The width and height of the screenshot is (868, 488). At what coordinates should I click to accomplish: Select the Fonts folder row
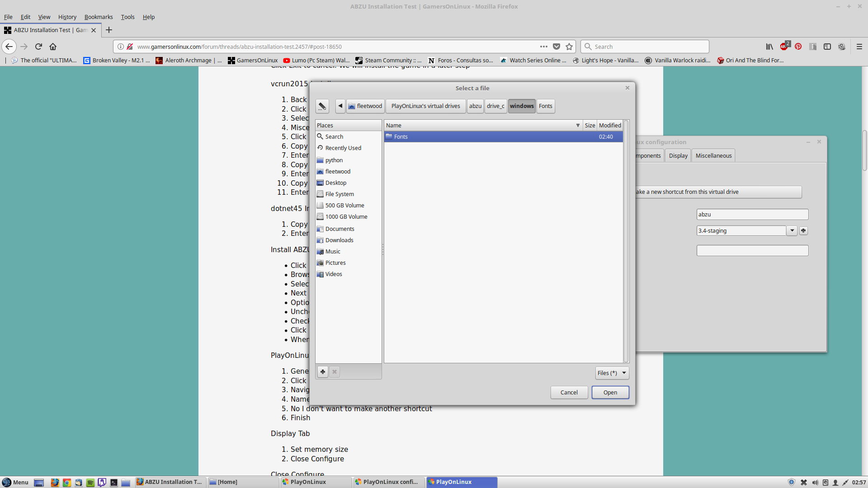pyautogui.click(x=503, y=136)
